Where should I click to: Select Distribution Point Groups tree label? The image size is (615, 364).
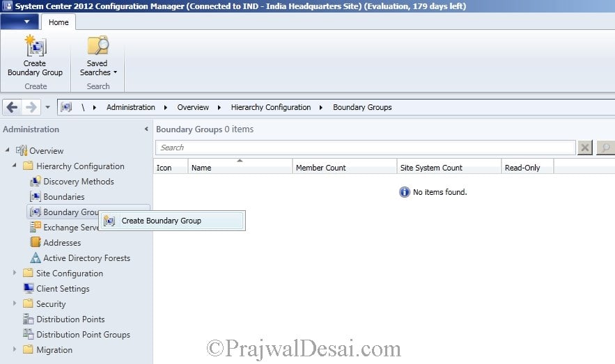coord(83,334)
